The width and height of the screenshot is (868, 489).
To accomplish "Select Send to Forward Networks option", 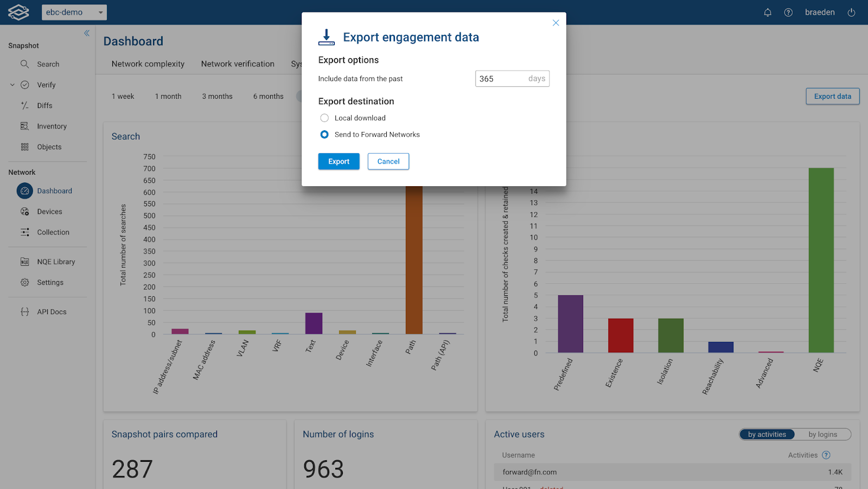I will 324,134.
